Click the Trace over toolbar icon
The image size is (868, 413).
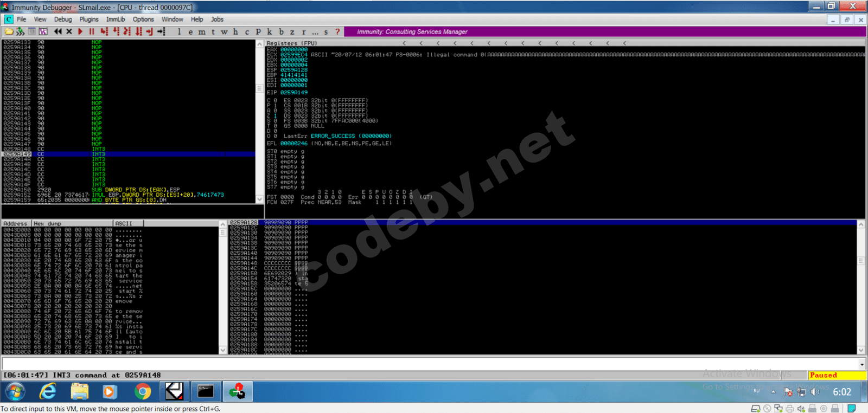(x=138, y=31)
